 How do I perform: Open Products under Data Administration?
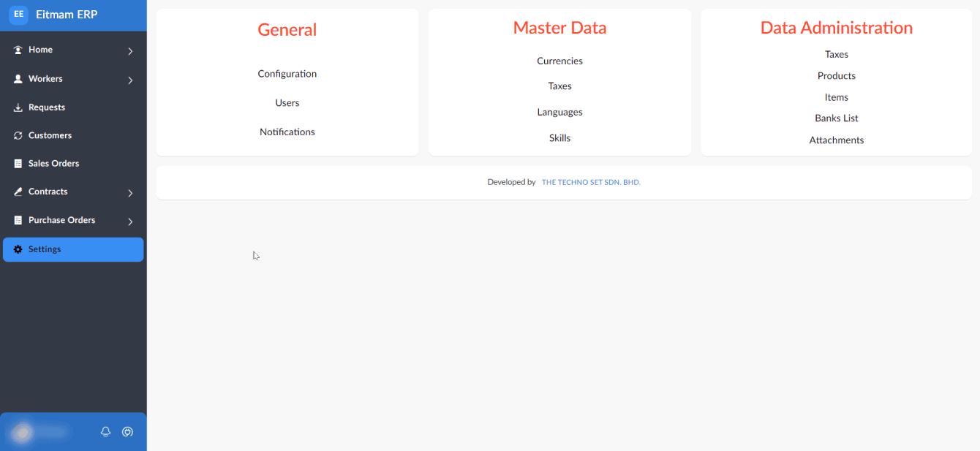click(837, 76)
